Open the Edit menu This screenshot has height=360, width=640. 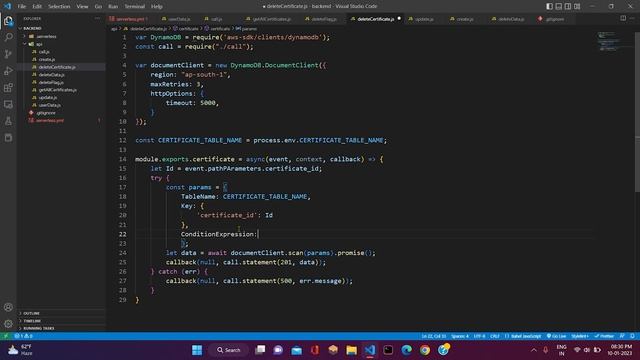click(37, 6)
